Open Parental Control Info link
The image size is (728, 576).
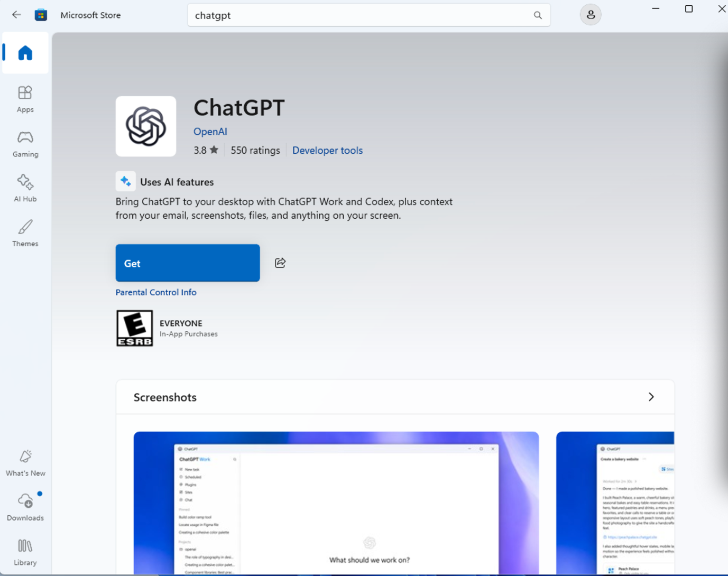[156, 292]
